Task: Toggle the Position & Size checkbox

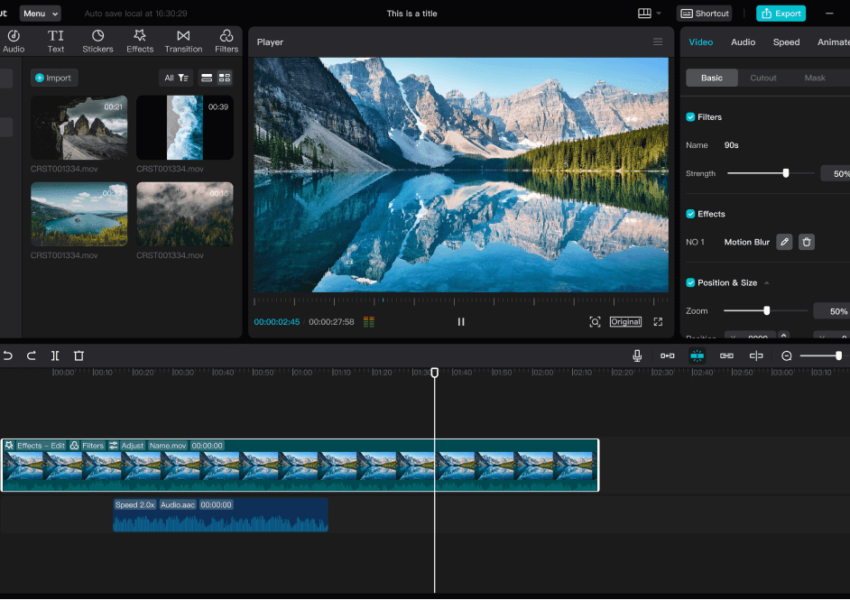Action: pos(691,283)
